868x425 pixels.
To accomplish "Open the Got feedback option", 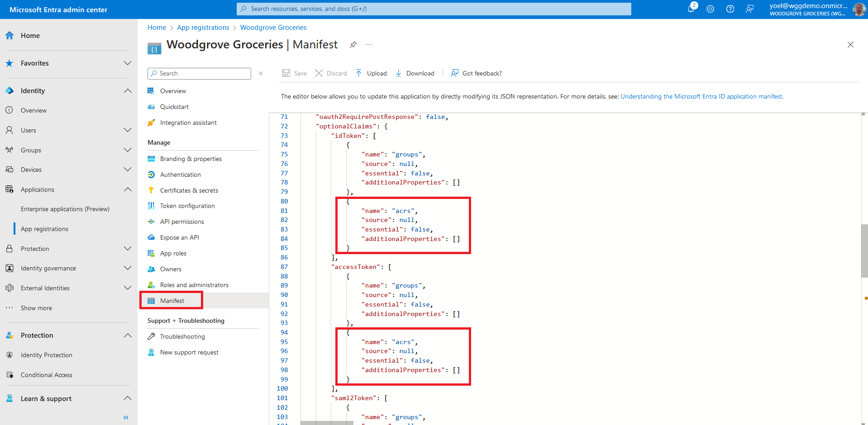I will (x=476, y=73).
